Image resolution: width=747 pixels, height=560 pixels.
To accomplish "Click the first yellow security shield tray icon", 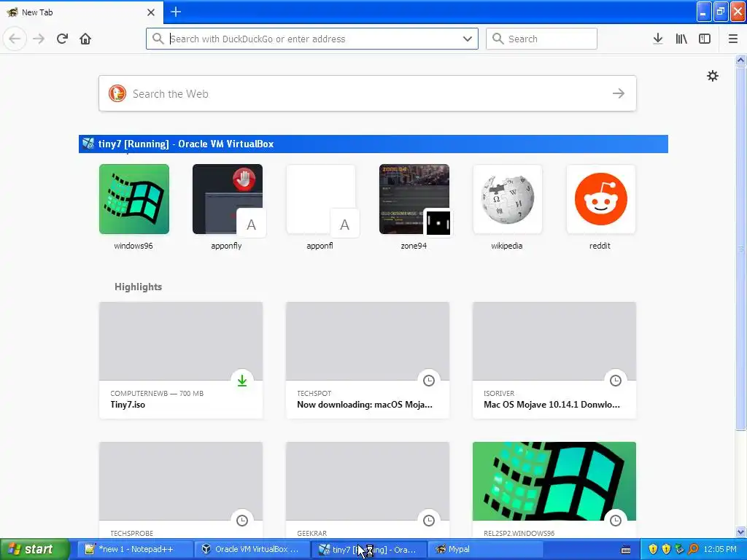I will (653, 549).
